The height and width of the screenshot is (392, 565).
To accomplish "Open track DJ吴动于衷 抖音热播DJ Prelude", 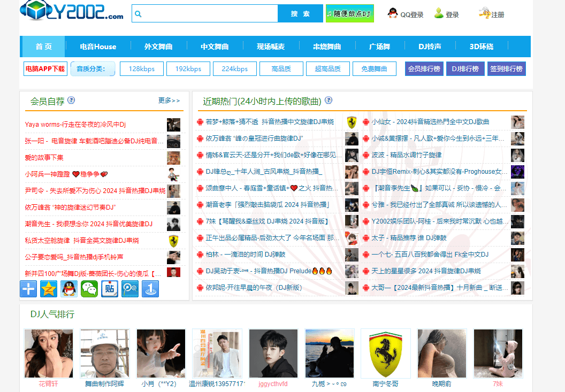I will [269, 271].
